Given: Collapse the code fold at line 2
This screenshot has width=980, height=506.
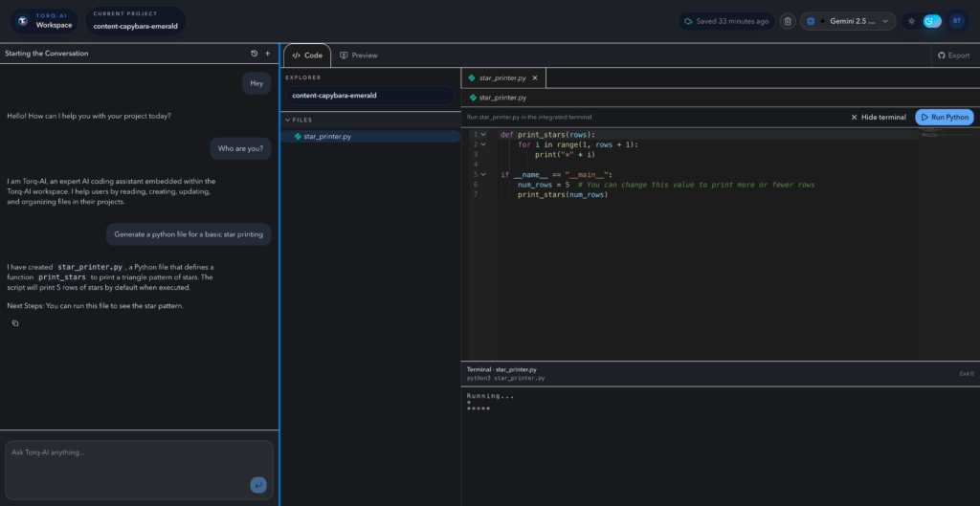Looking at the screenshot, I should click(483, 144).
